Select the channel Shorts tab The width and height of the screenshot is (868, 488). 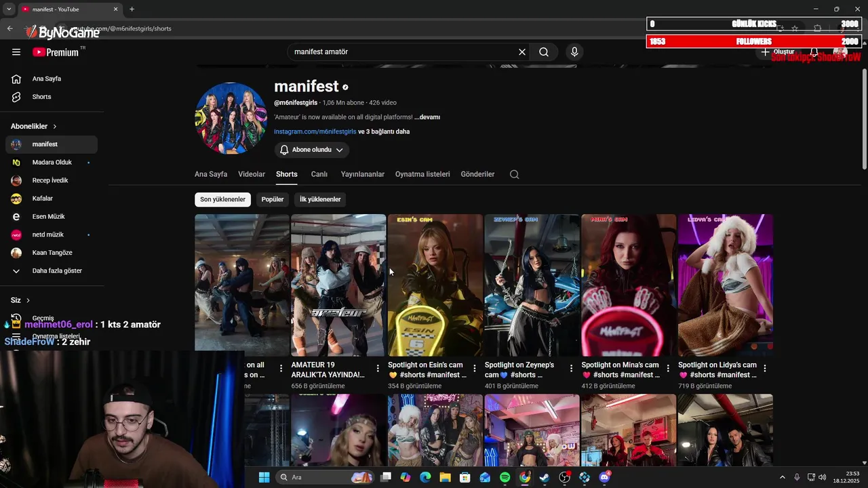pos(287,174)
